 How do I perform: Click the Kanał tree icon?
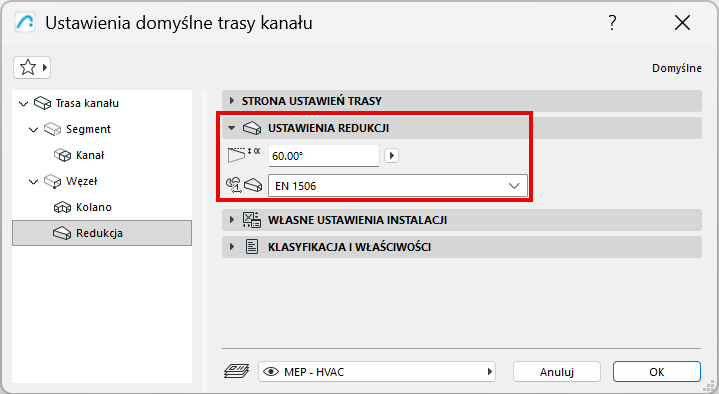(x=62, y=155)
